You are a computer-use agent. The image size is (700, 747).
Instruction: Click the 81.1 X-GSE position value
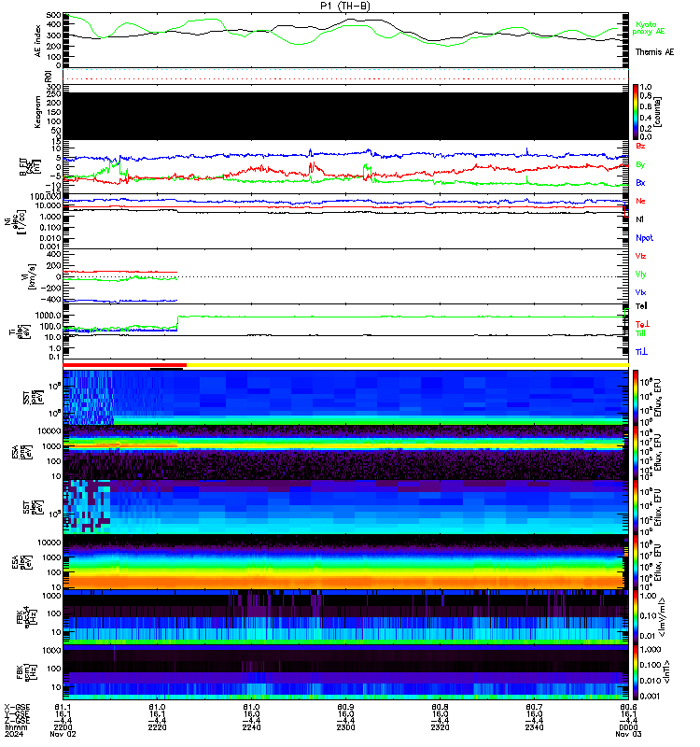(x=63, y=707)
